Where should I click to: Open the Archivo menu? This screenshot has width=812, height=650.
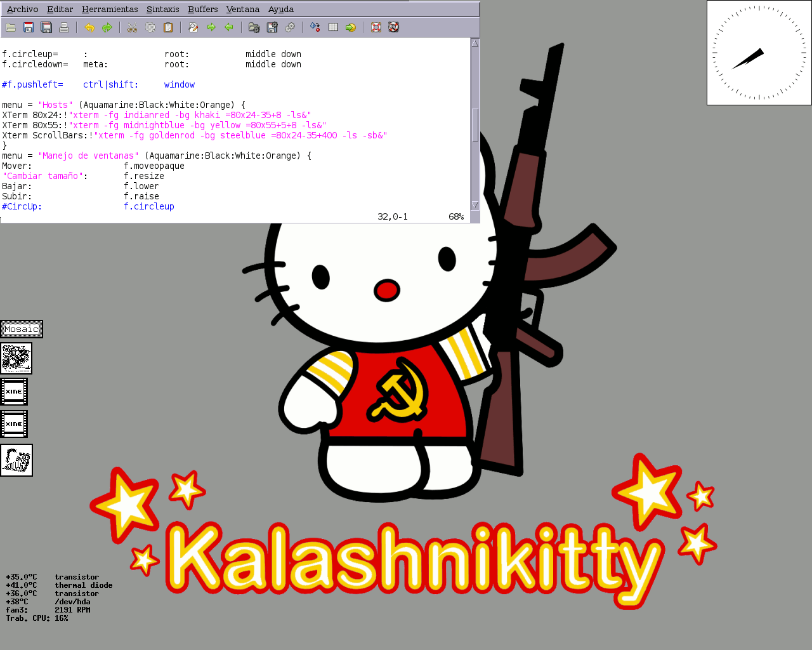[x=22, y=9]
